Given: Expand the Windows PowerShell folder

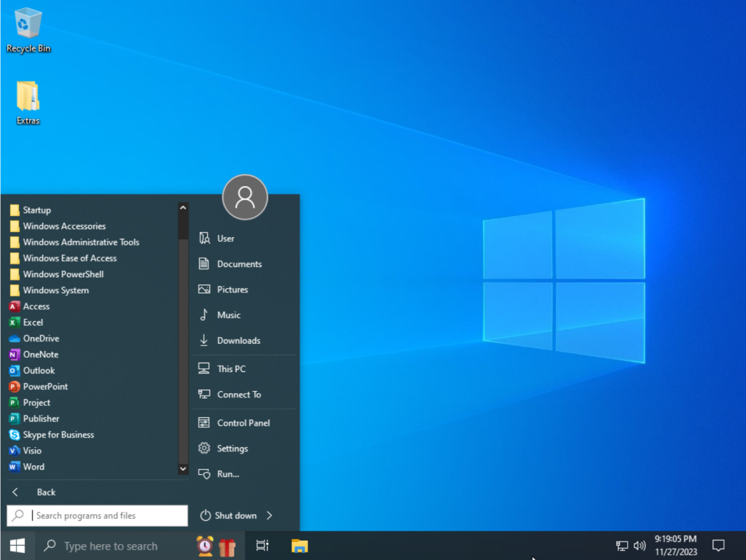Looking at the screenshot, I should [63, 274].
